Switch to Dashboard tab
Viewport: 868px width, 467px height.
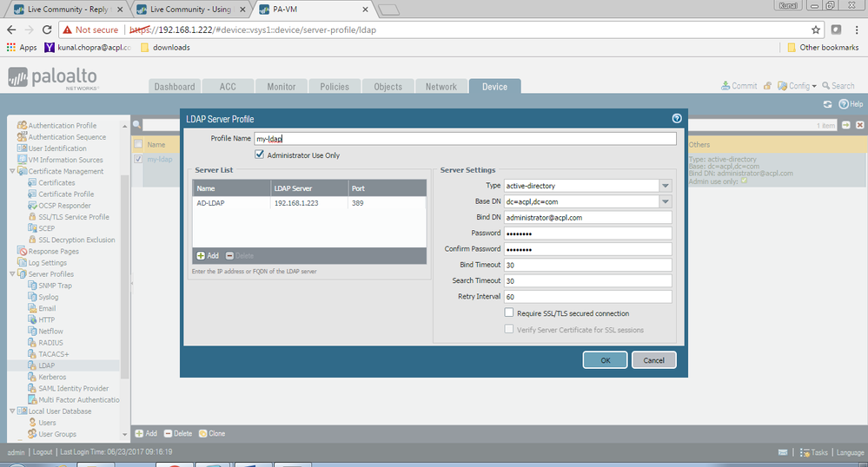(x=175, y=86)
